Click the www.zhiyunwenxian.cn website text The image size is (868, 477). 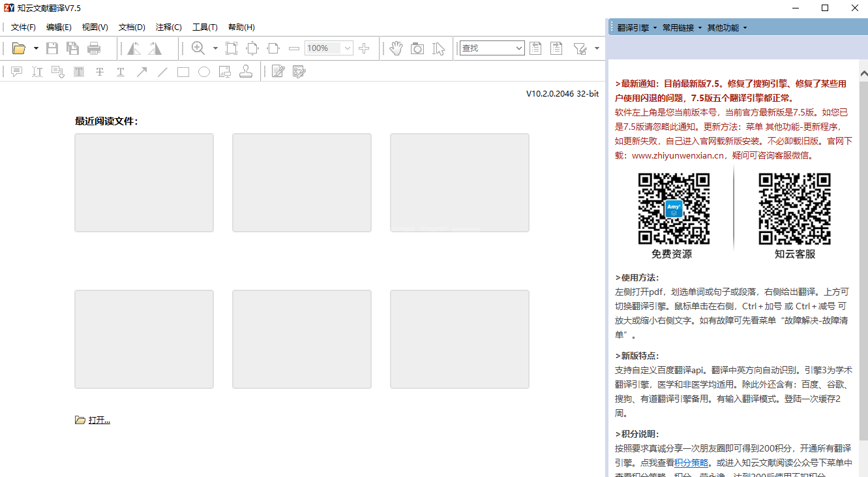tap(678, 156)
